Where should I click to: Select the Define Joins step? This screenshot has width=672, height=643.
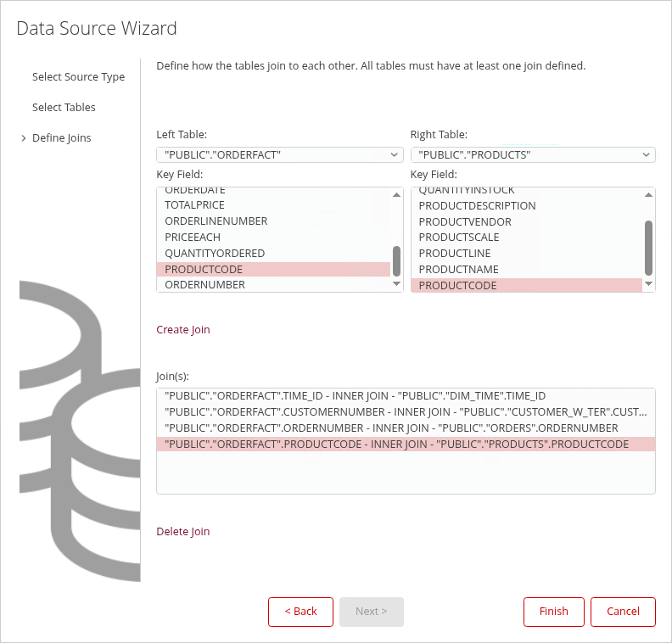pyautogui.click(x=61, y=137)
